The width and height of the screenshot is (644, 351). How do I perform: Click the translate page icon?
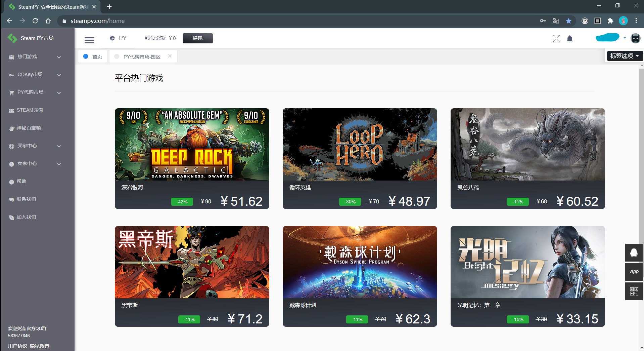tap(556, 21)
